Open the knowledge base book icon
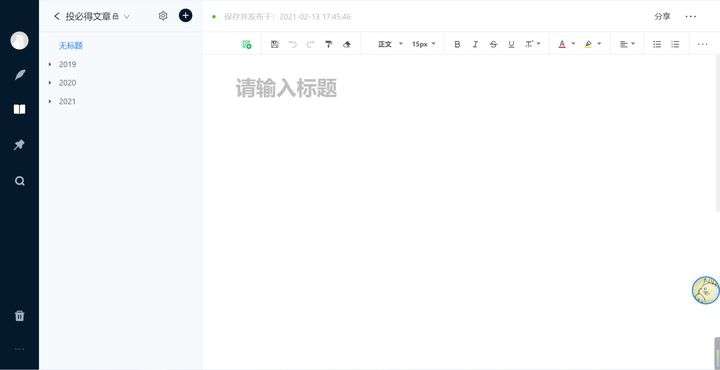The height and width of the screenshot is (370, 720). 19,109
